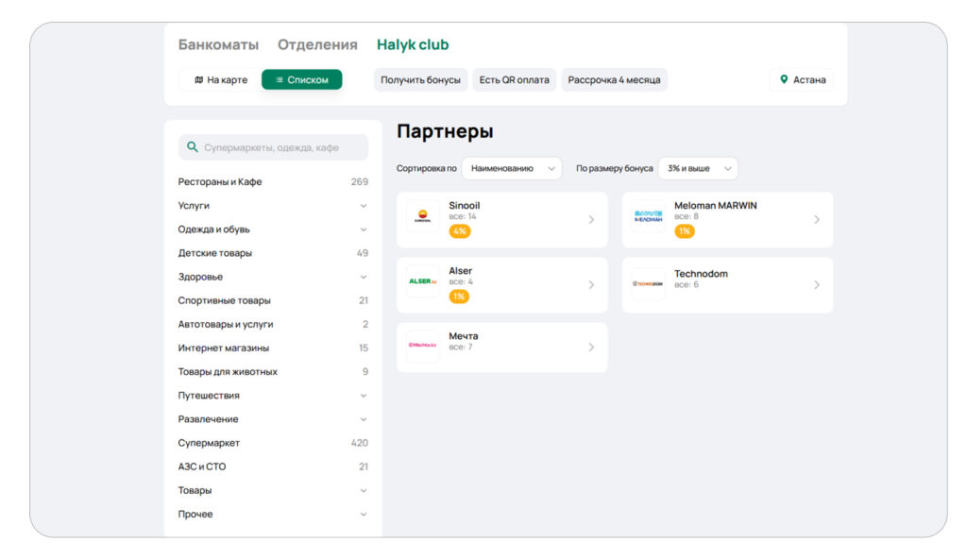Click the Alser logo
The height and width of the screenshot is (560, 967).
pyautogui.click(x=422, y=281)
